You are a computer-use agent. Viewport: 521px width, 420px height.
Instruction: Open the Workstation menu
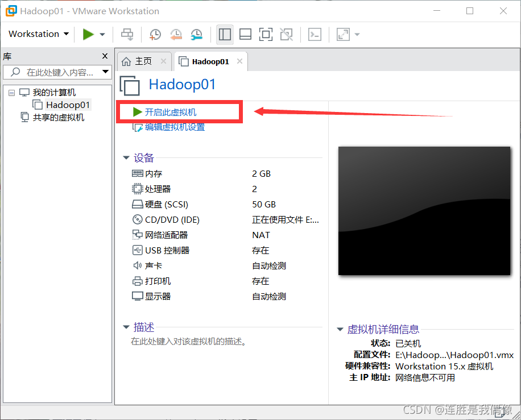(x=39, y=34)
